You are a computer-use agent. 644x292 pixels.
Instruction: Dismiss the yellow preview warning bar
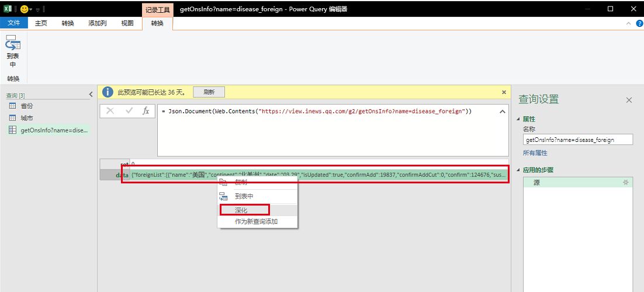(504, 92)
